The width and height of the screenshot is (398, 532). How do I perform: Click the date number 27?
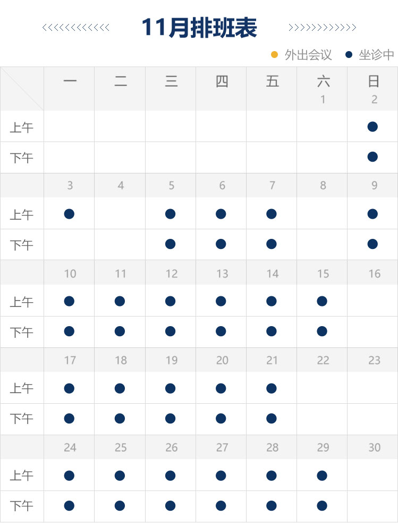pyautogui.click(x=222, y=447)
